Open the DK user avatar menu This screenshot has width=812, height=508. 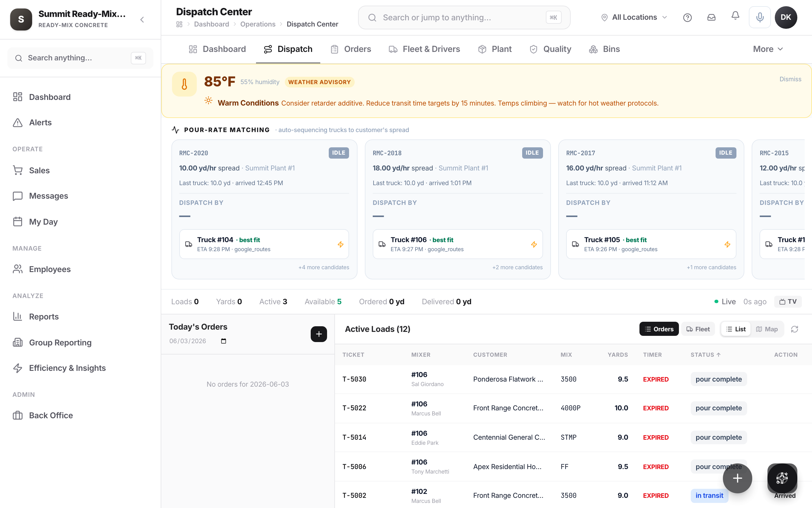pos(786,17)
